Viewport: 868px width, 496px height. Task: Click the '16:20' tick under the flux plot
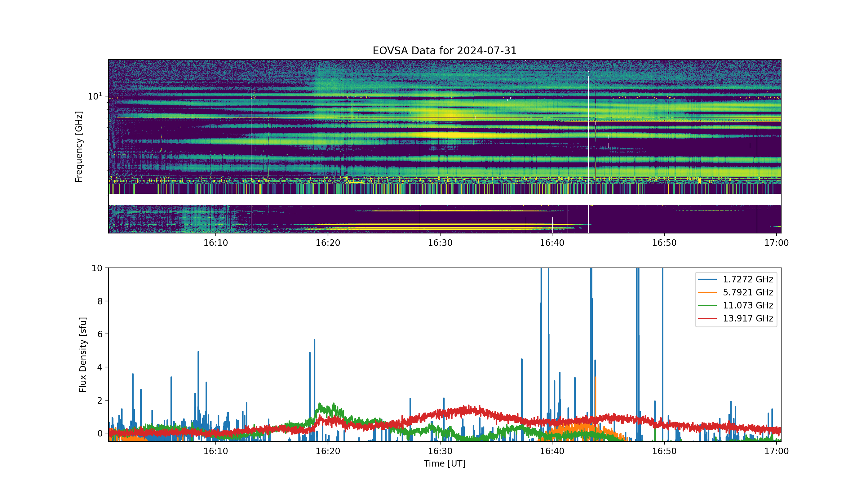click(x=328, y=451)
